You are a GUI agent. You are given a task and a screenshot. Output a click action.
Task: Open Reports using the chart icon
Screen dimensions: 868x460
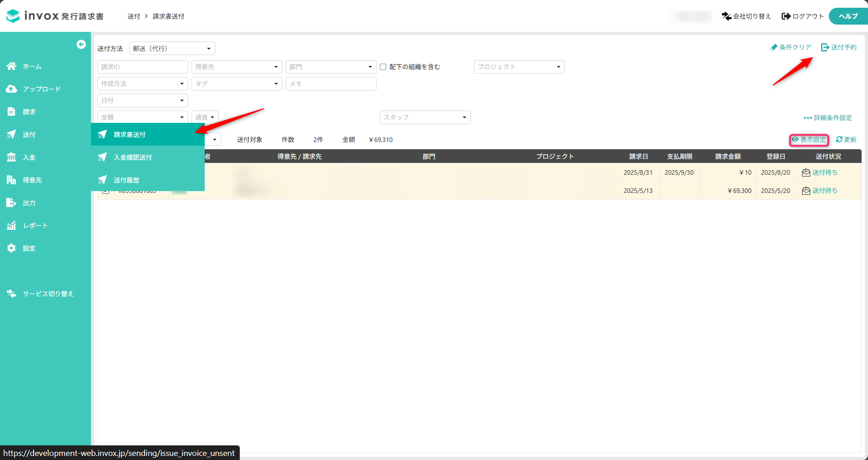[11, 226]
